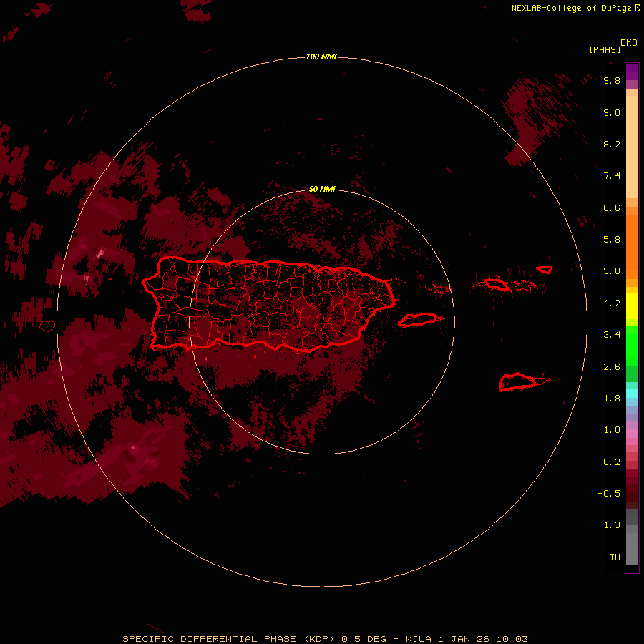Pick the yellow legend band
The width and height of the screenshot is (644, 644).
(632, 306)
